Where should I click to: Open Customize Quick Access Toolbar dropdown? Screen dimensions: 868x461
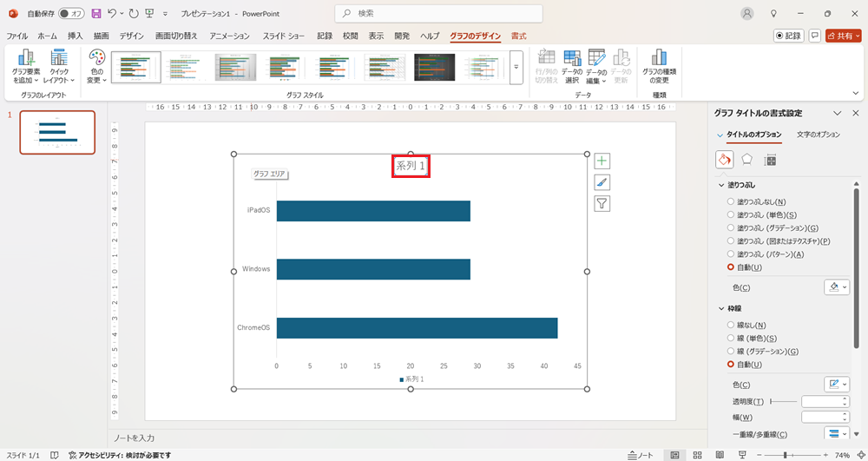tap(165, 13)
